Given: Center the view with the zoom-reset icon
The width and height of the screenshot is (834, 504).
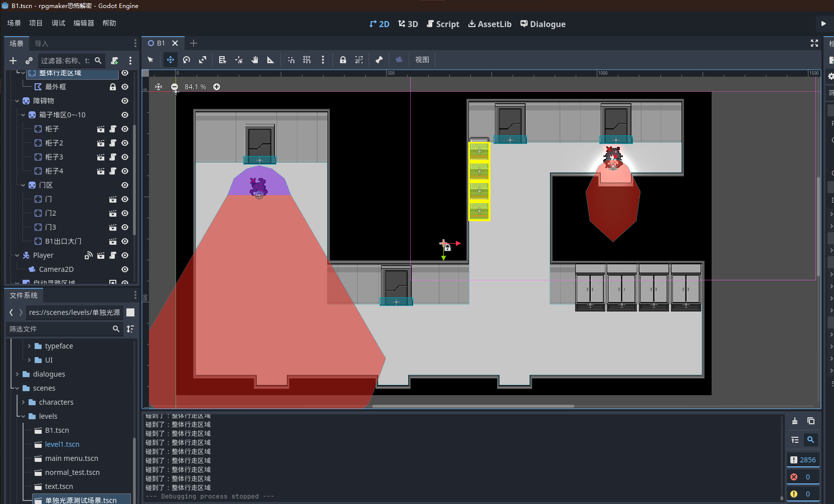Looking at the screenshot, I should click(x=158, y=87).
